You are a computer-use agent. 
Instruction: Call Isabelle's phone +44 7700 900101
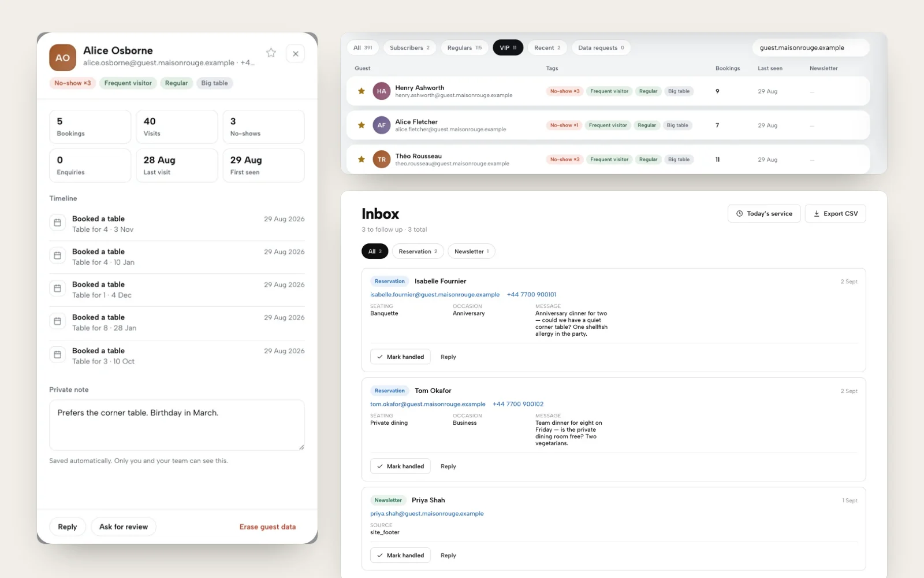point(532,295)
